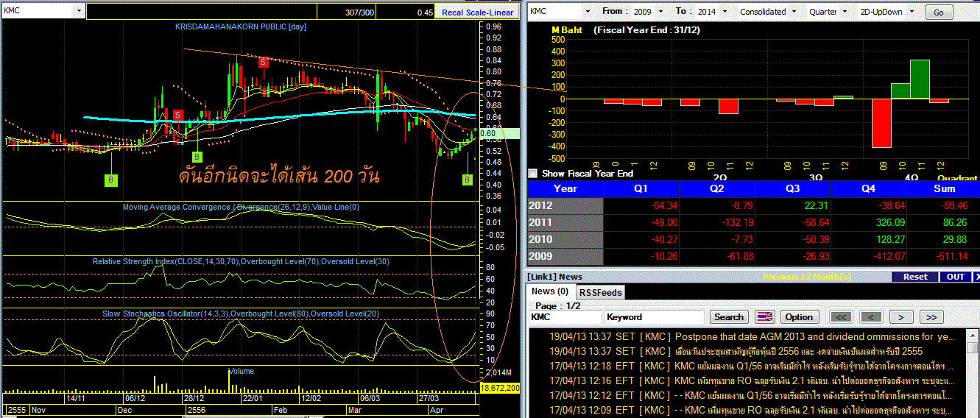Click the red S sell marker near 22/01
This screenshot has height=418, width=980.
pos(263,63)
